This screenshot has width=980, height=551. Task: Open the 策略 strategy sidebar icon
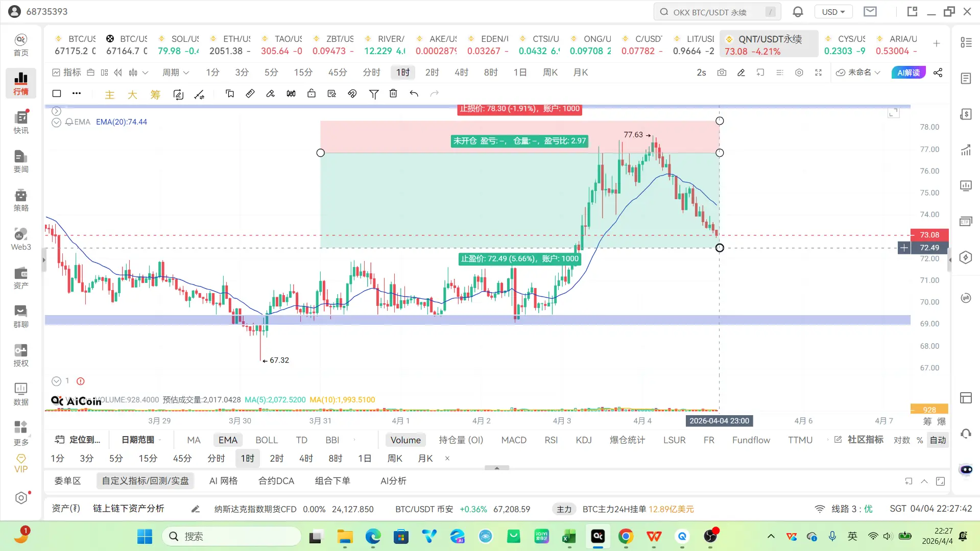tap(21, 200)
